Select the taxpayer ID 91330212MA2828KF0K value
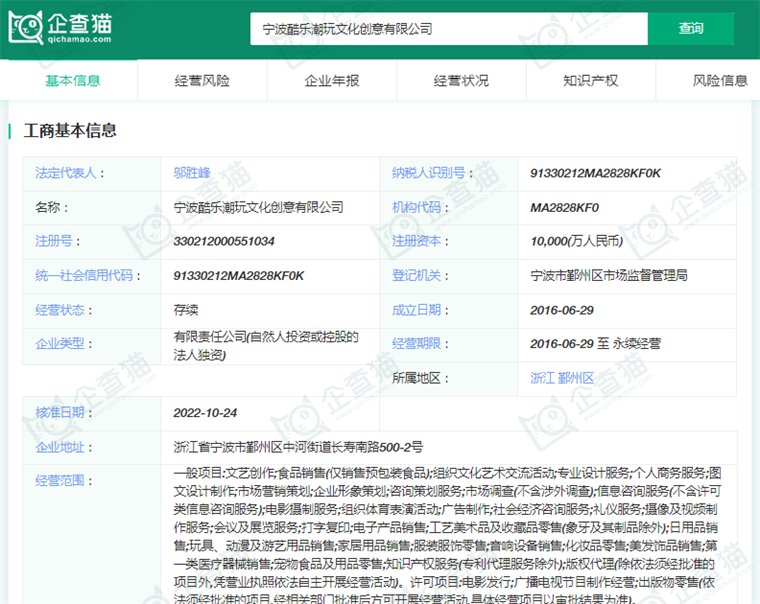The image size is (760, 604). (x=595, y=173)
